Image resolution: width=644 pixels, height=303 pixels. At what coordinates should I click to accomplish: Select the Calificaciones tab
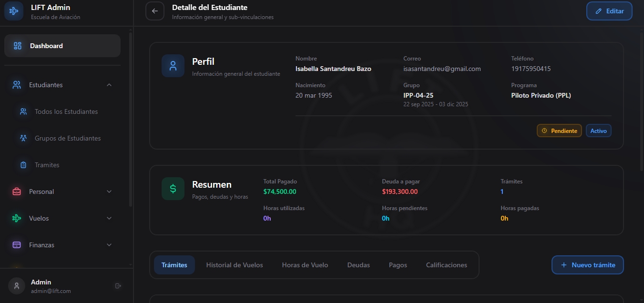pos(446,265)
